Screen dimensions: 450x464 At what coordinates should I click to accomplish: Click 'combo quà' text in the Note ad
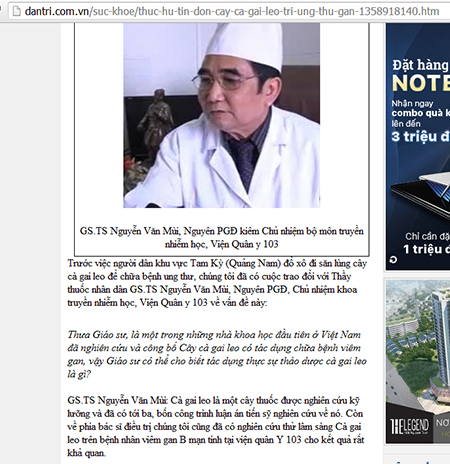[x=421, y=113]
